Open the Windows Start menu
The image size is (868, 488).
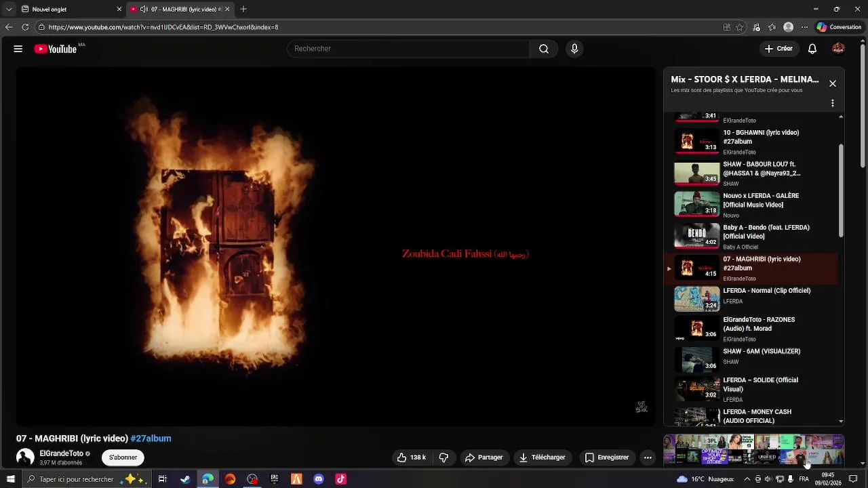tap(10, 479)
